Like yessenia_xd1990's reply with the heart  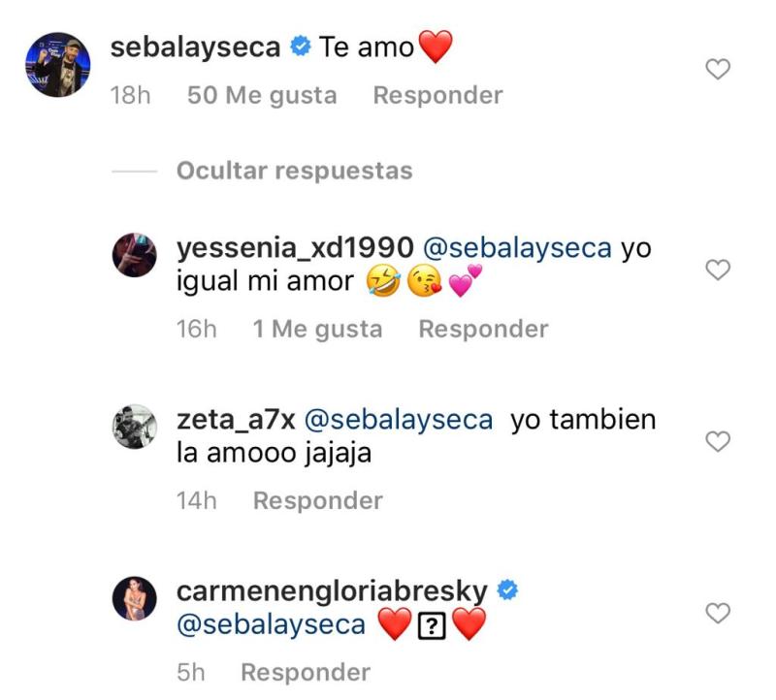tap(716, 271)
